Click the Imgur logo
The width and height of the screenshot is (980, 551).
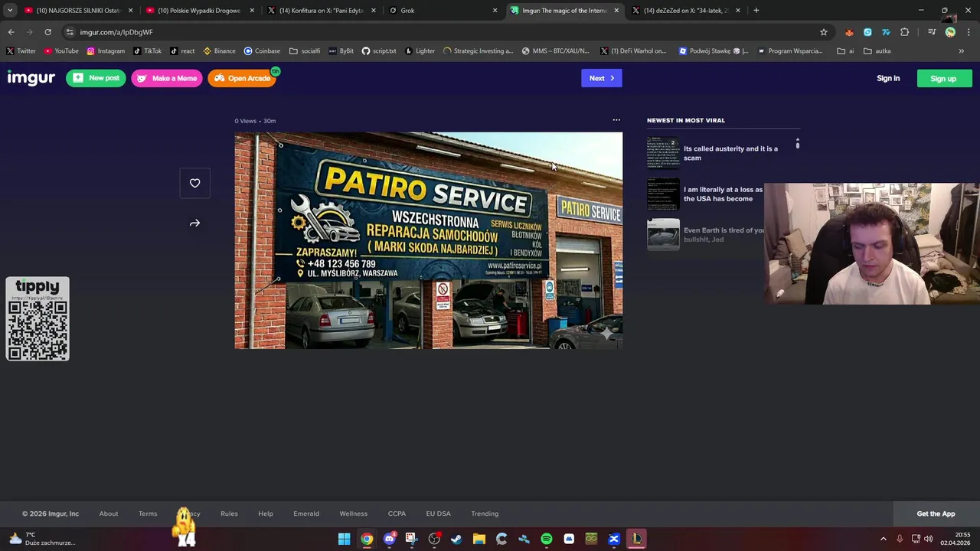point(31,78)
